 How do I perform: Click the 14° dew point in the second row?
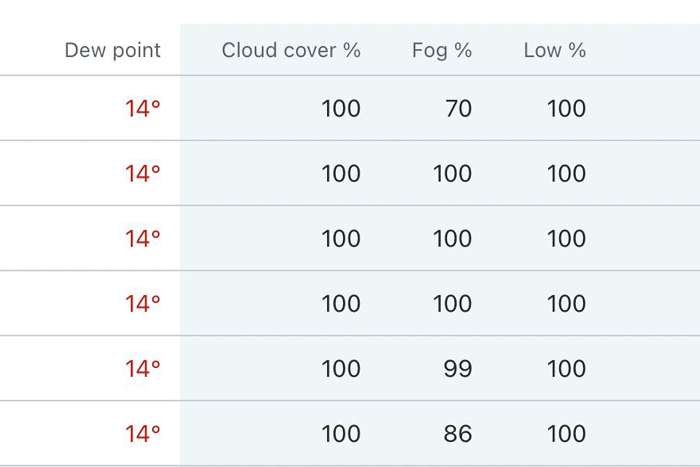[142, 174]
